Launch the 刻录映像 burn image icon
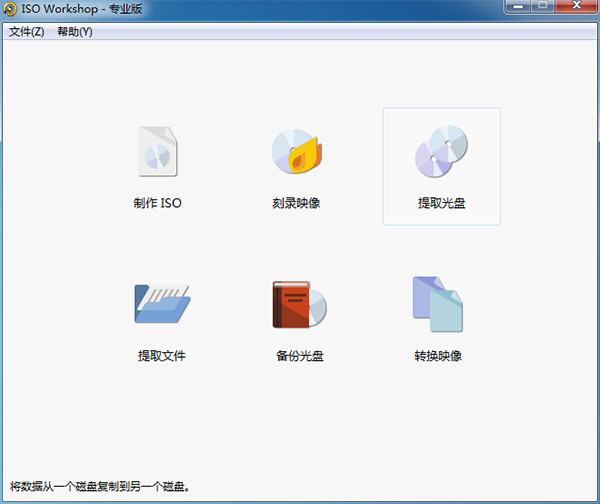Image resolution: width=600 pixels, height=504 pixels. tap(297, 151)
